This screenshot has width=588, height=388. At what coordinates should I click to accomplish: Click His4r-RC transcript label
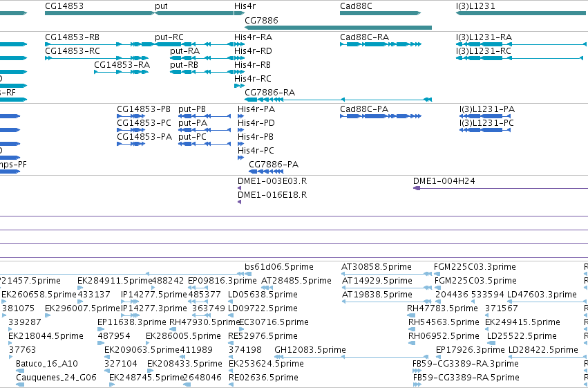253,79
